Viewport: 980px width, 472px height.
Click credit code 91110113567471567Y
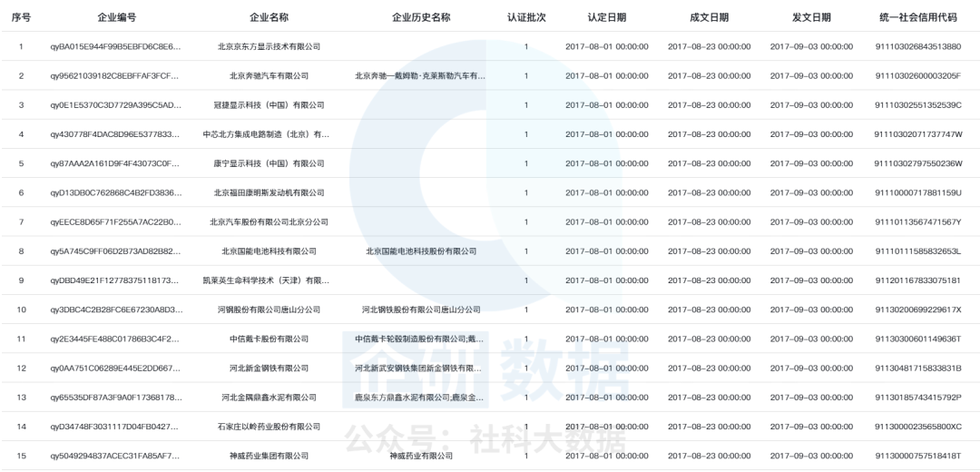click(x=917, y=222)
